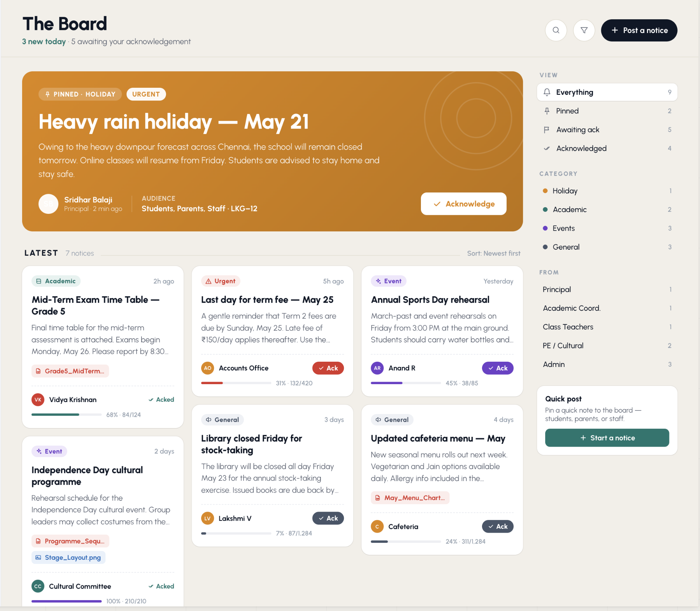
Task: Click Sridhar Balaji's avatar circle
Action: point(48,204)
